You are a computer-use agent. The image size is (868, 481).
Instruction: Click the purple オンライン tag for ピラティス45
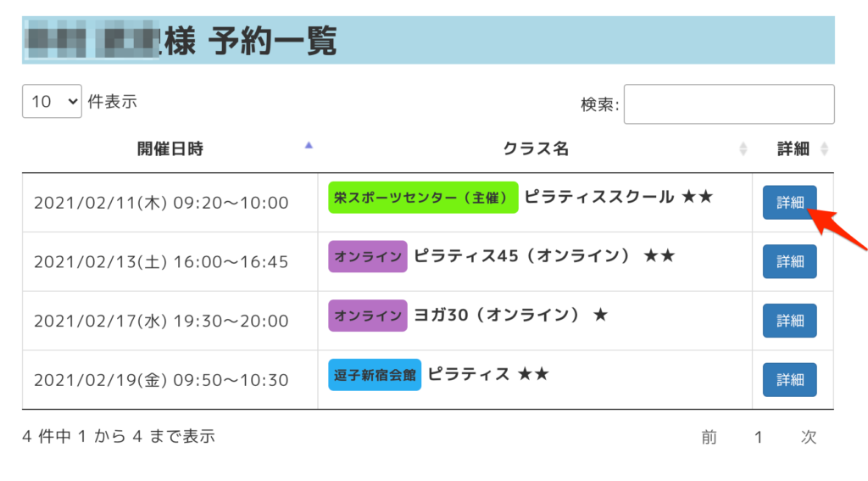[x=368, y=256]
